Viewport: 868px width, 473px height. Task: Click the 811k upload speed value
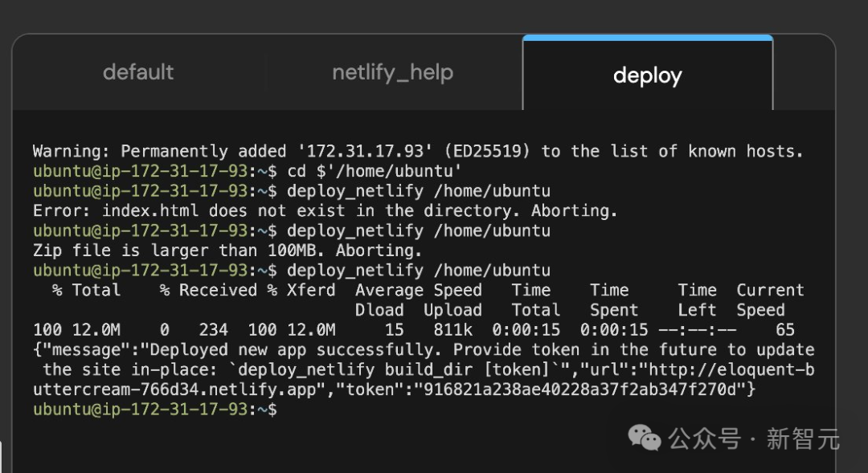tap(452, 330)
